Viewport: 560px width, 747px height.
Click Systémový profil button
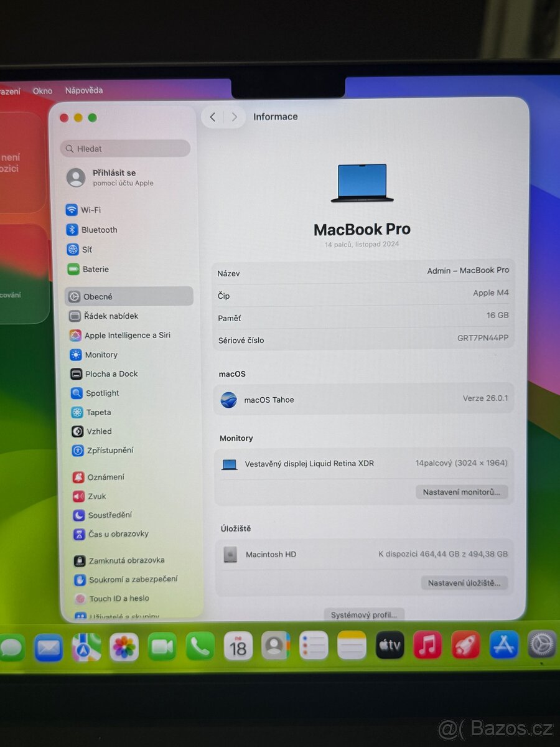click(364, 614)
